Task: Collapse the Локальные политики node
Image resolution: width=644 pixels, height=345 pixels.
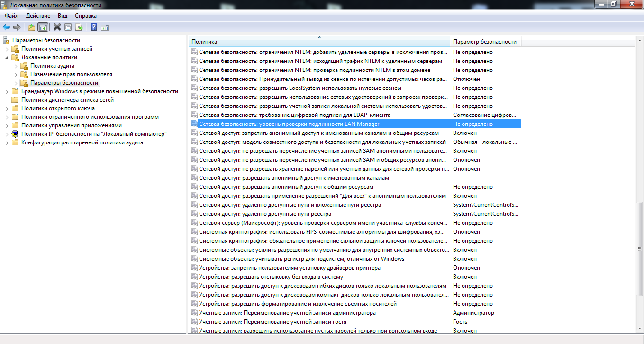Action: (7, 58)
